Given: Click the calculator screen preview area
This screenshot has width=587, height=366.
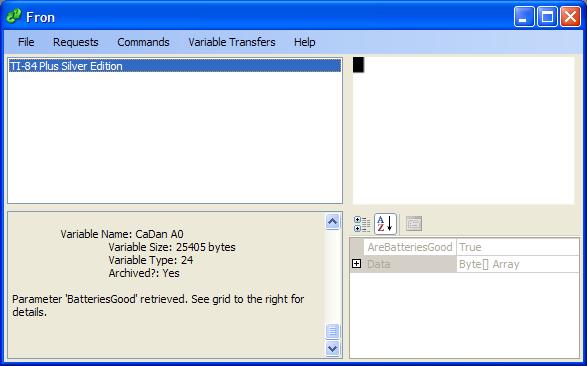Looking at the screenshot, I should 463,130.
